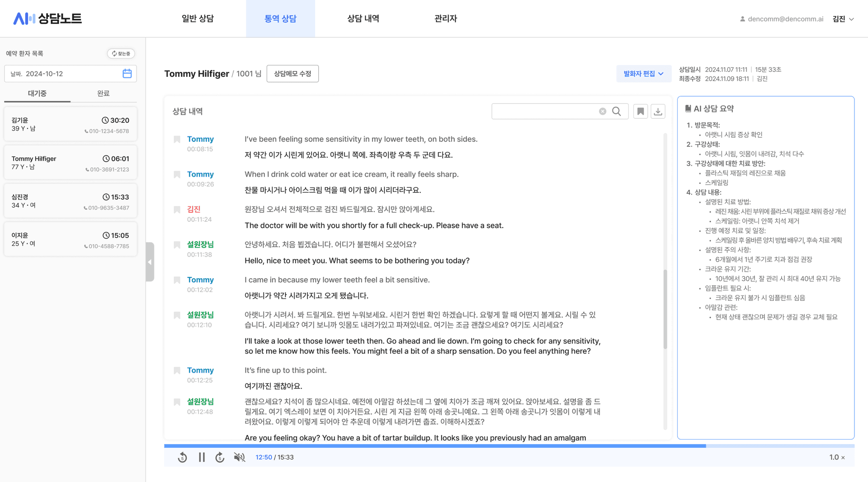Viewport: 868px width, 482px height.
Task: Click the 상담메모 수정 button
Action: (x=292, y=74)
